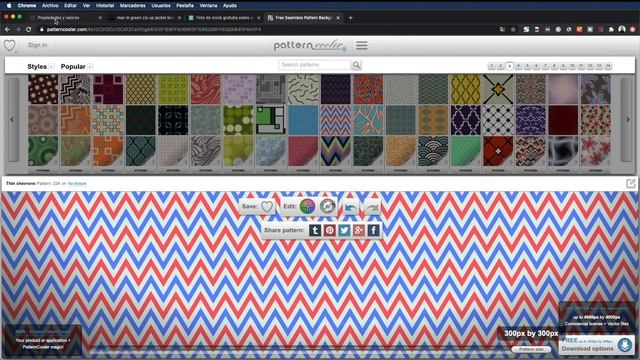The image size is (640, 360).
Task: Select the solid dark red pattern thumbnail
Action: [563, 120]
